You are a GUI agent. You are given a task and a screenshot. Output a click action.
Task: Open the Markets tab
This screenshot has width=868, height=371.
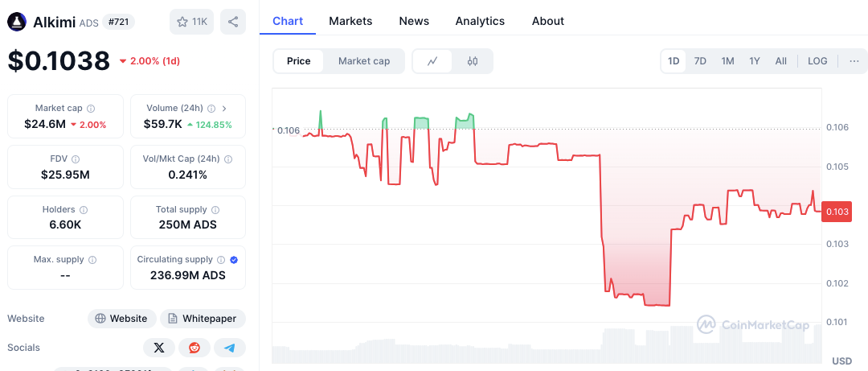pos(350,21)
